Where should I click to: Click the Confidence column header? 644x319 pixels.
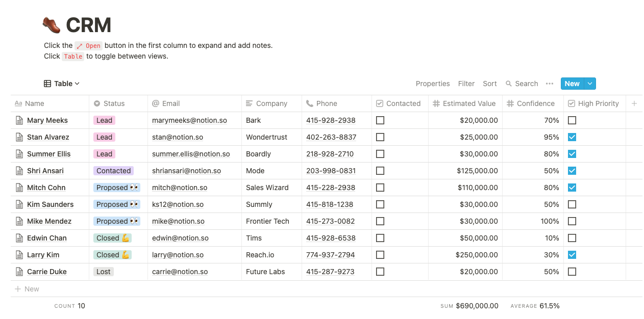(x=533, y=103)
